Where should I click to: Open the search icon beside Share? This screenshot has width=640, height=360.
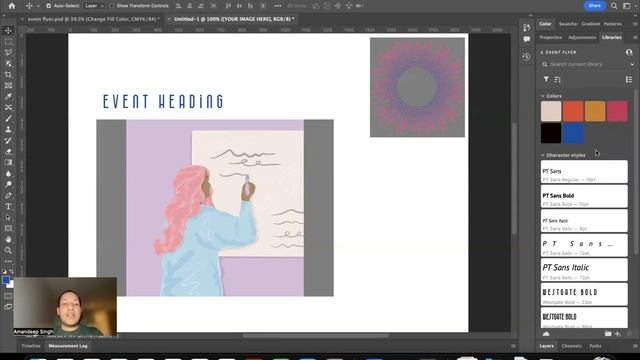tap(614, 6)
